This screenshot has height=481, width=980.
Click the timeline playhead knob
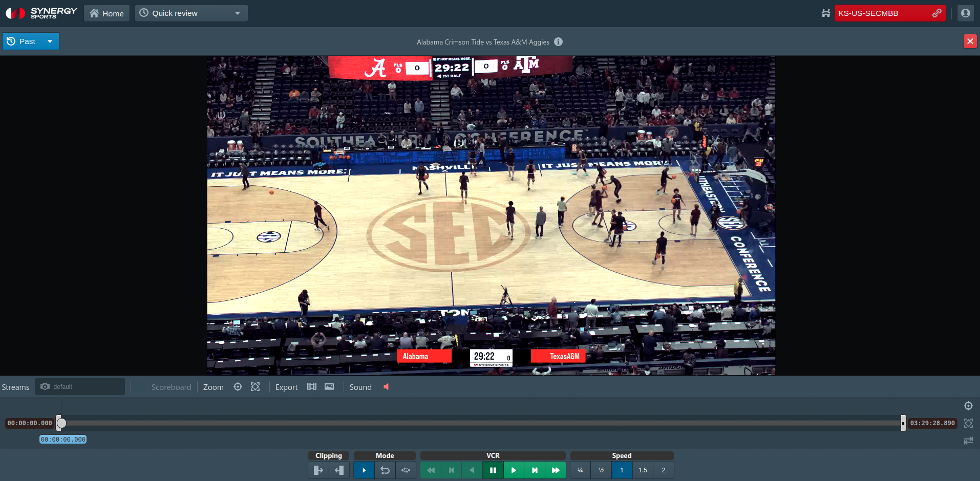click(61, 423)
